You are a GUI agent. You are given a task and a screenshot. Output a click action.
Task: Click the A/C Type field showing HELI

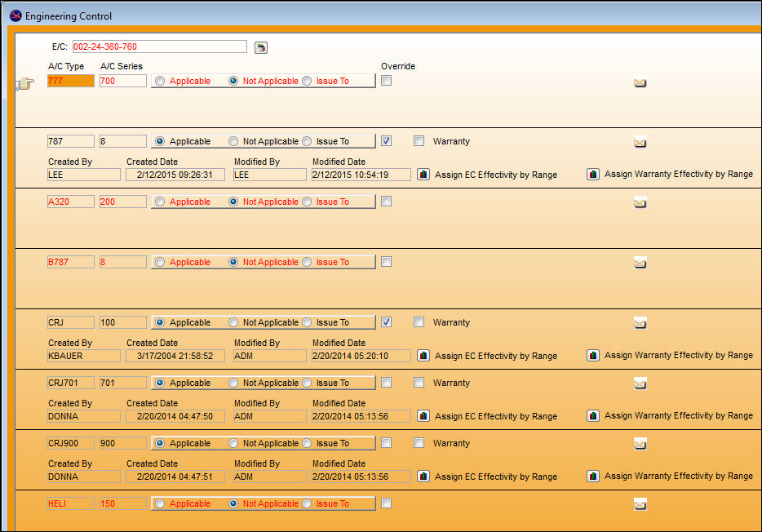click(x=71, y=503)
